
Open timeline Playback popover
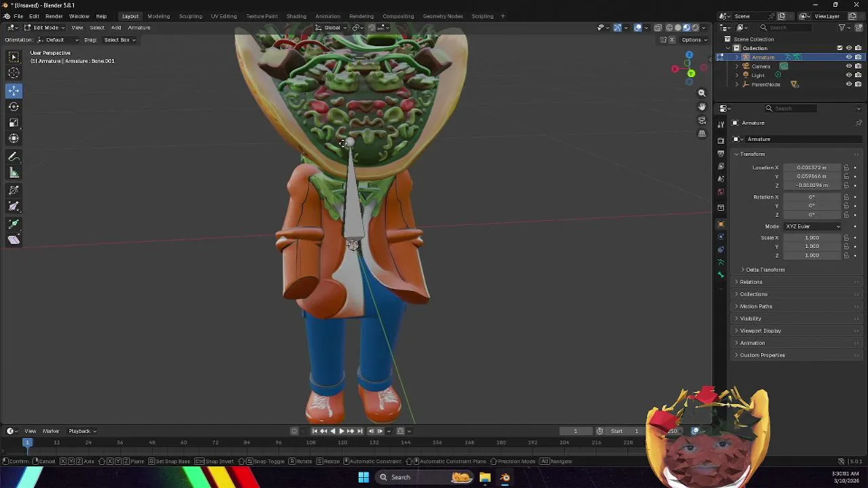point(82,431)
